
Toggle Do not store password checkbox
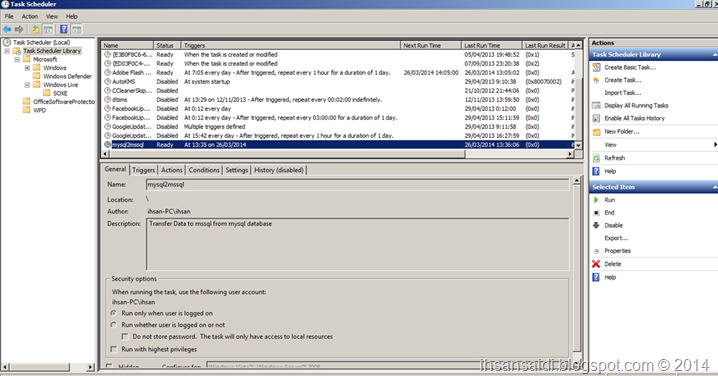[125, 337]
